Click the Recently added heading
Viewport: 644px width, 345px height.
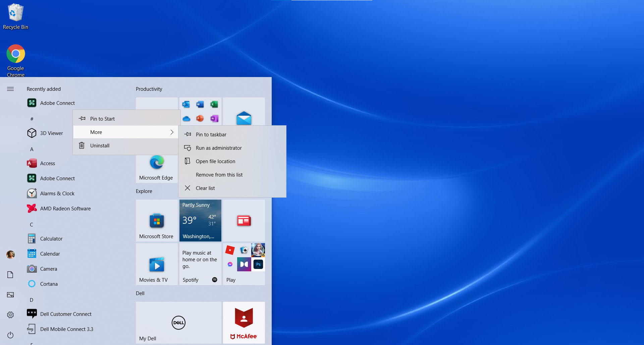[44, 89]
